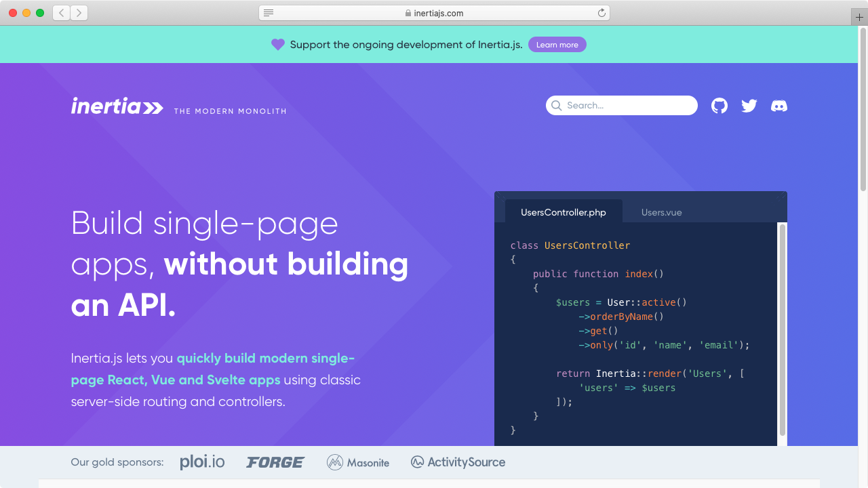Click 'Support the ongoing development of Inertia.js.' text

(x=406, y=45)
